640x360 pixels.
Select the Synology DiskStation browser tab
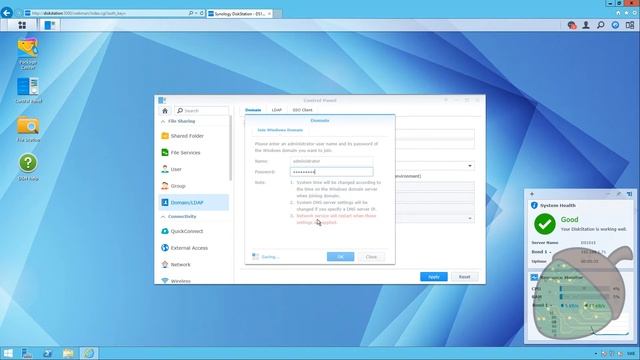[240, 13]
